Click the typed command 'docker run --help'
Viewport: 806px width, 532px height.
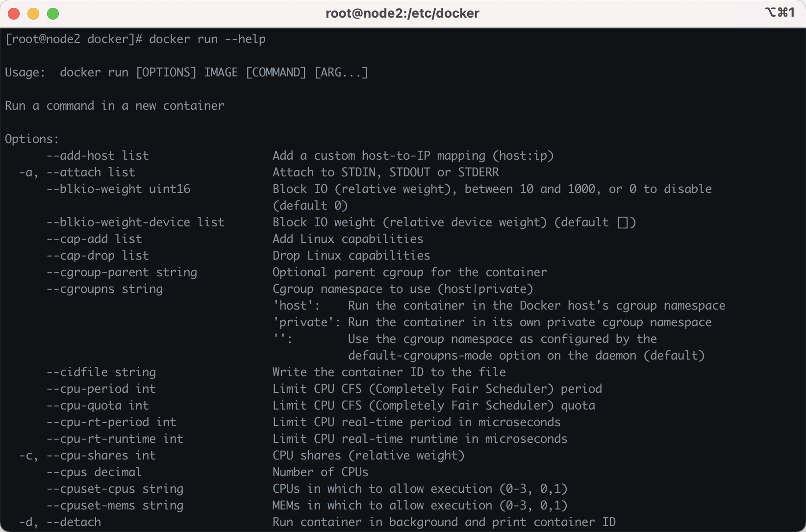(x=207, y=39)
